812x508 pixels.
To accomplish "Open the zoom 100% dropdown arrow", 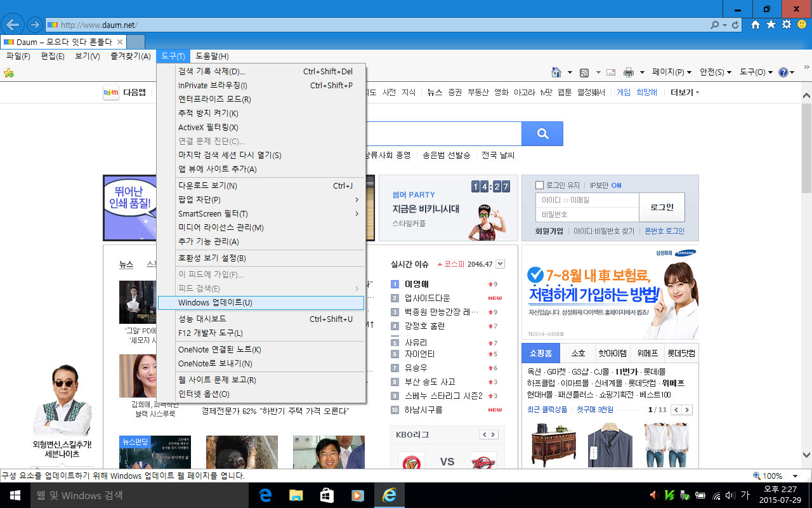I will (x=795, y=476).
